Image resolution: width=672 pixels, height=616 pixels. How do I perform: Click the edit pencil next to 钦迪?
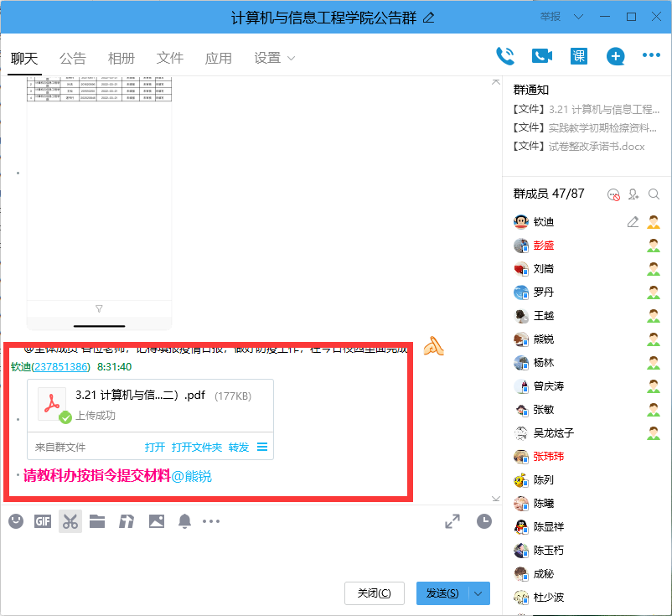coord(631,221)
